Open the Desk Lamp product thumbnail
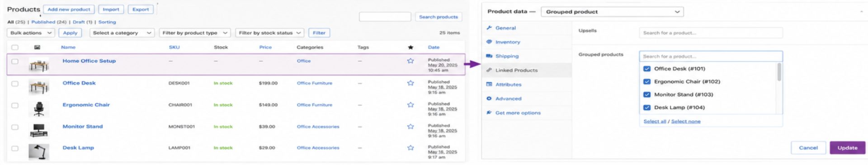The width and height of the screenshot is (868, 165). tap(39, 152)
